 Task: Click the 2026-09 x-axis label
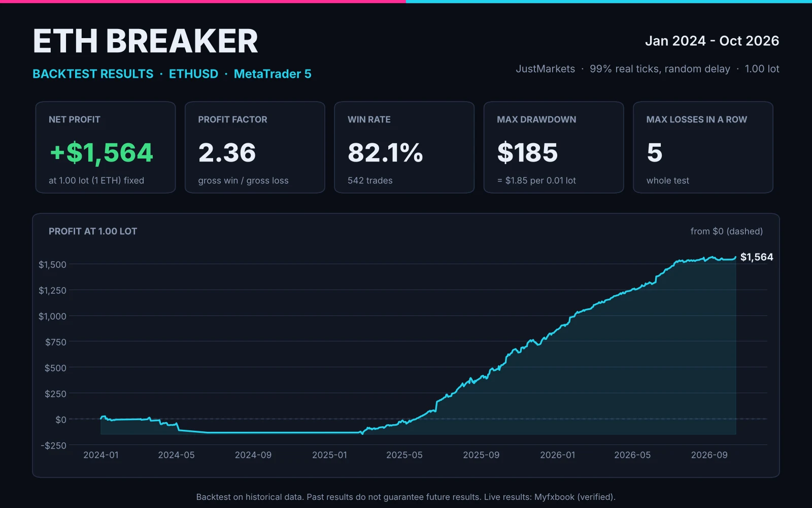coord(709,455)
